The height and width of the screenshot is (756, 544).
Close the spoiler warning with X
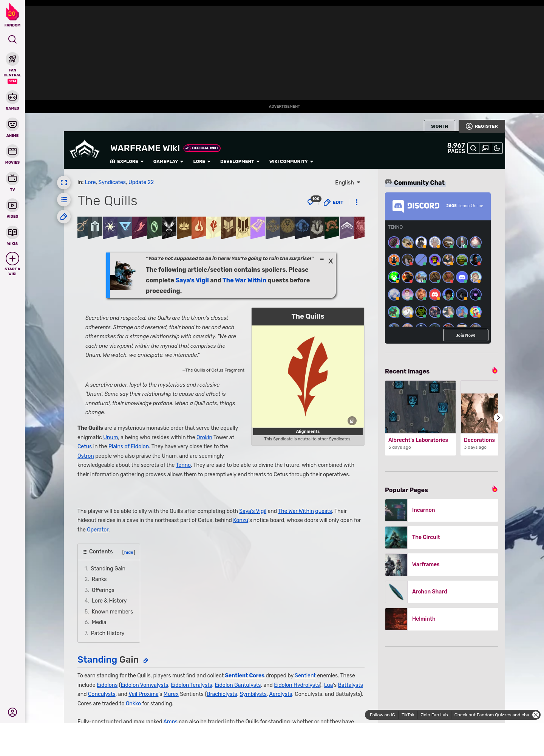[x=331, y=261]
